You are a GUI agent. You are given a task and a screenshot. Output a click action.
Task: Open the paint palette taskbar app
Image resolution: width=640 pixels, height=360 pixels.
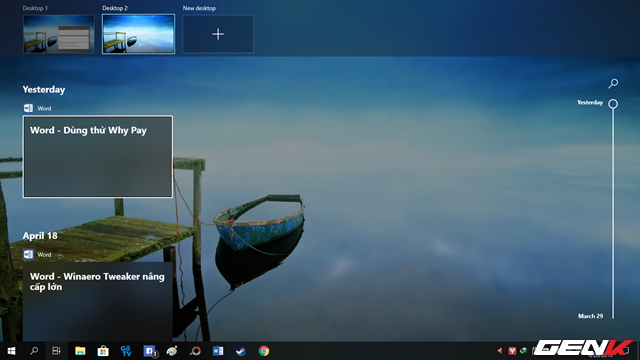[x=172, y=351]
